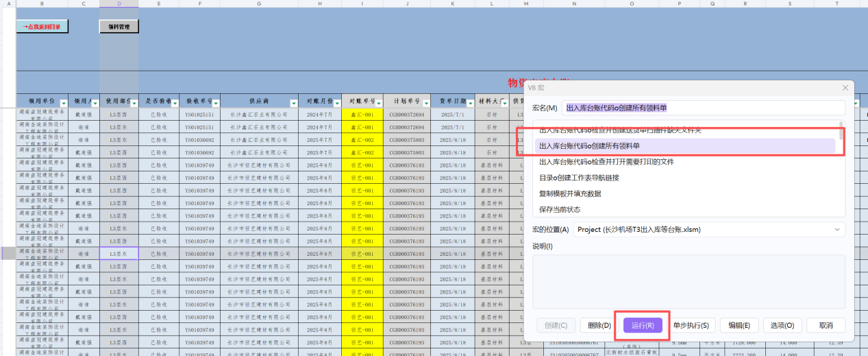Click the 说明 description text area
868x356 pixels.
[689, 282]
